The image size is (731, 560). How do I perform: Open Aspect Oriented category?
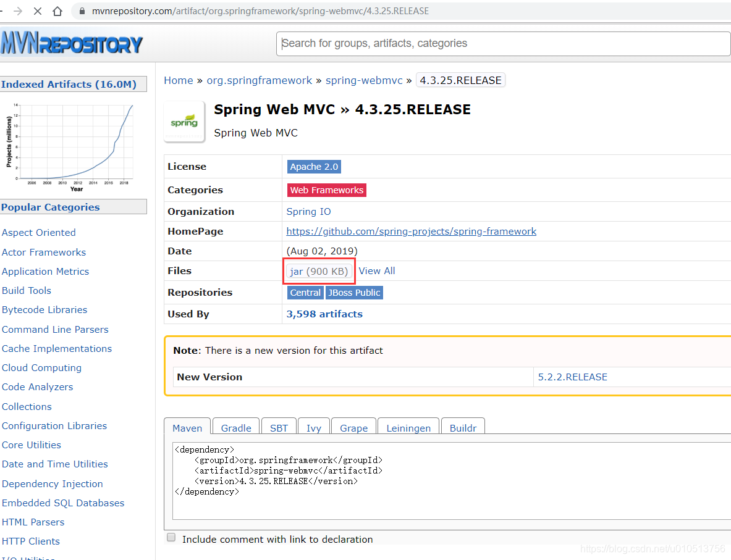pos(39,233)
